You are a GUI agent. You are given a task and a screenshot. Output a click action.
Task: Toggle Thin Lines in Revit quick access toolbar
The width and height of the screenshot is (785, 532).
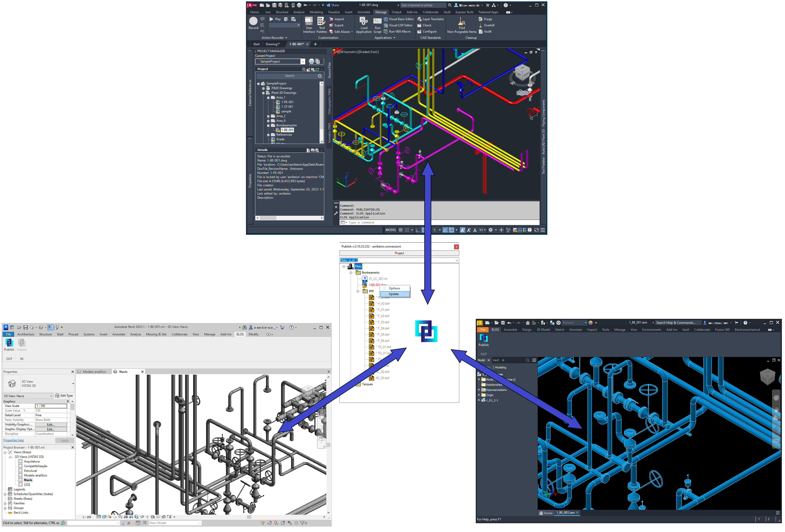(50, 327)
